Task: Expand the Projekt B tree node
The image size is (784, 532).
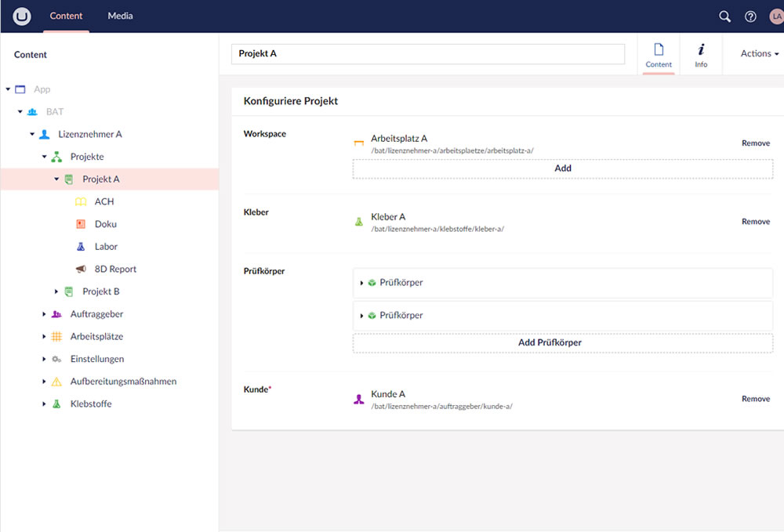Action: tap(56, 292)
